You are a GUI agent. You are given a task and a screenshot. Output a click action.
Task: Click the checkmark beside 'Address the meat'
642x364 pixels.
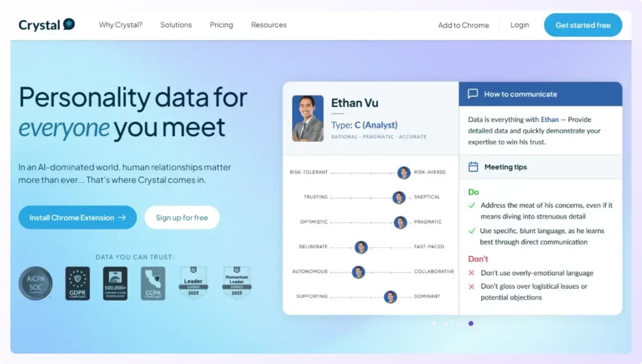(x=472, y=205)
